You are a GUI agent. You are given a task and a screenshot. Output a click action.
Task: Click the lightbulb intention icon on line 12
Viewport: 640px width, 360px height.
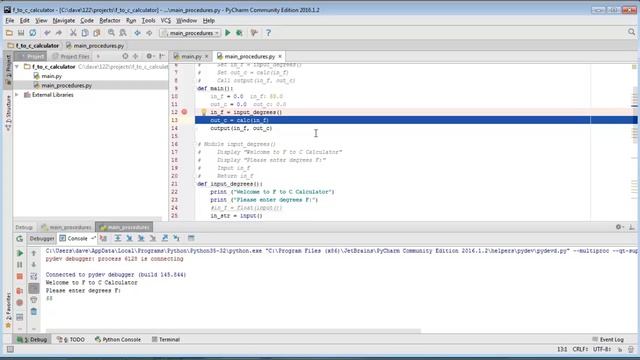(204, 112)
